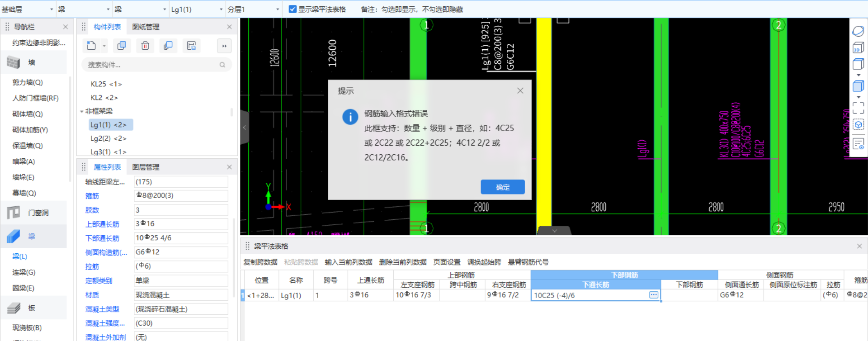The height and width of the screenshot is (341, 868).
Task: Click 输入当前列数据 button
Action: pos(349,262)
